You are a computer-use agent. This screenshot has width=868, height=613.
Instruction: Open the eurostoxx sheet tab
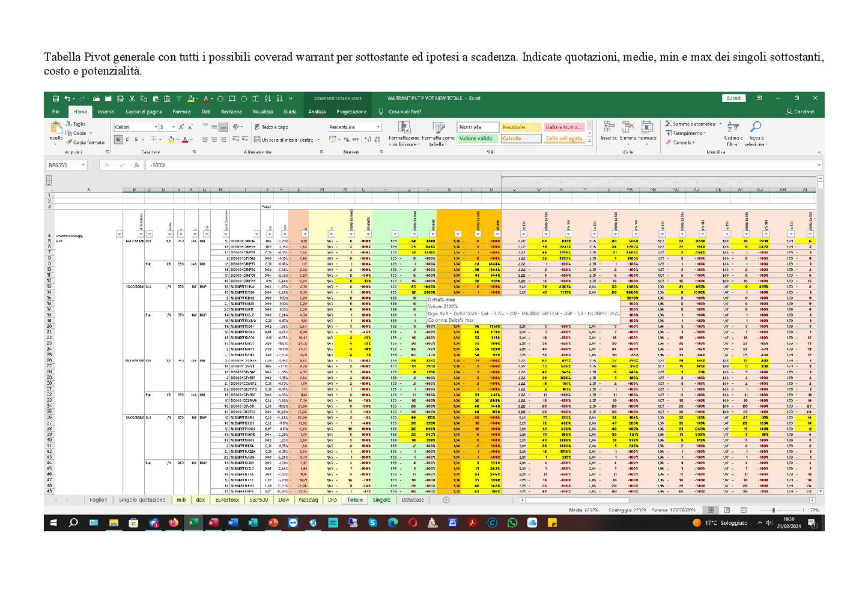[x=227, y=500]
